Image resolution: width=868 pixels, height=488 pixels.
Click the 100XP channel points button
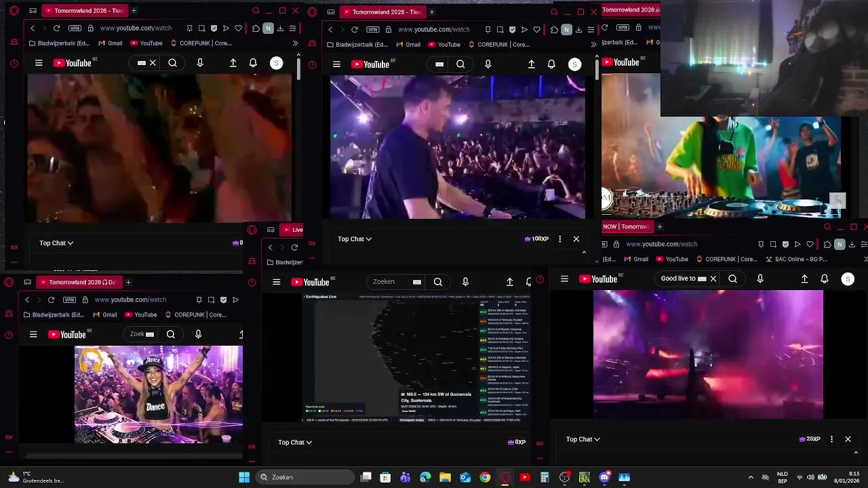(x=537, y=239)
